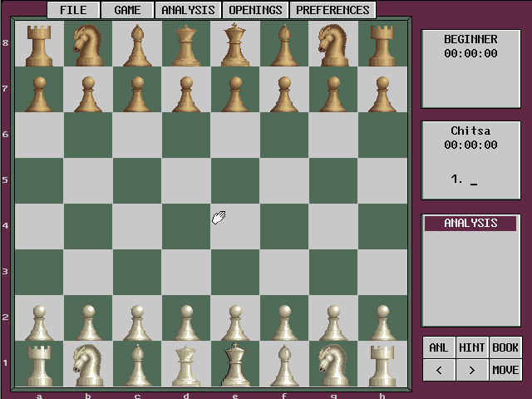This screenshot has width=532, height=399.
Task: Open the OPENINGS menu
Action: click(255, 10)
